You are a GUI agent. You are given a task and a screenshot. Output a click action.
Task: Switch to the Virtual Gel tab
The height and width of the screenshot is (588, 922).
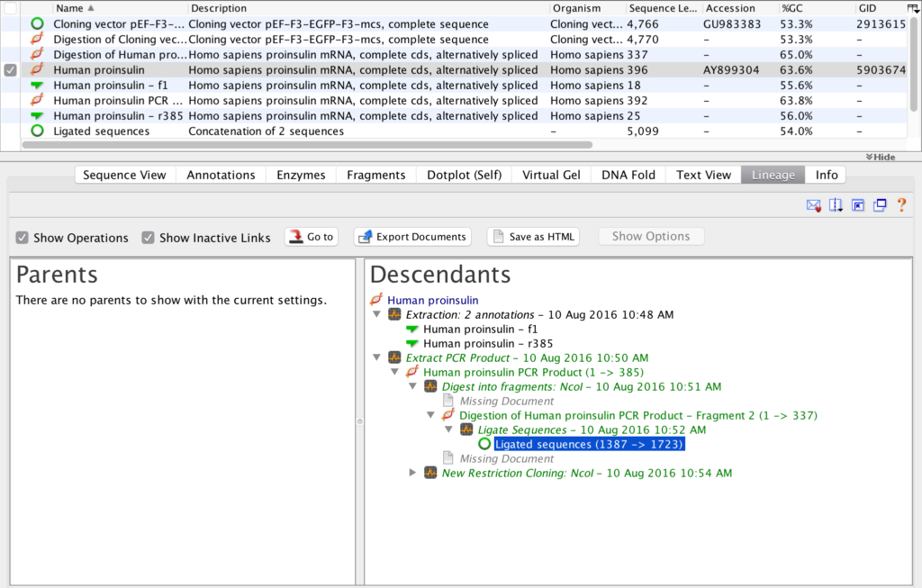550,175
